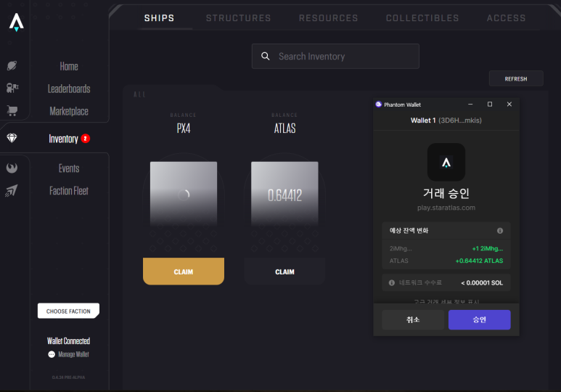The image size is (561, 392).
Task: Cancel the Phantom transaction (취소)
Action: [413, 319]
